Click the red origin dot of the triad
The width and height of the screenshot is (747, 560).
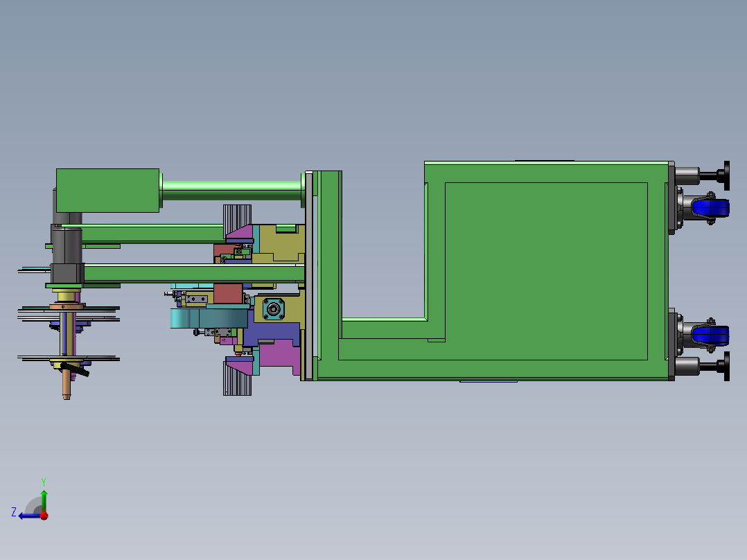point(44,516)
